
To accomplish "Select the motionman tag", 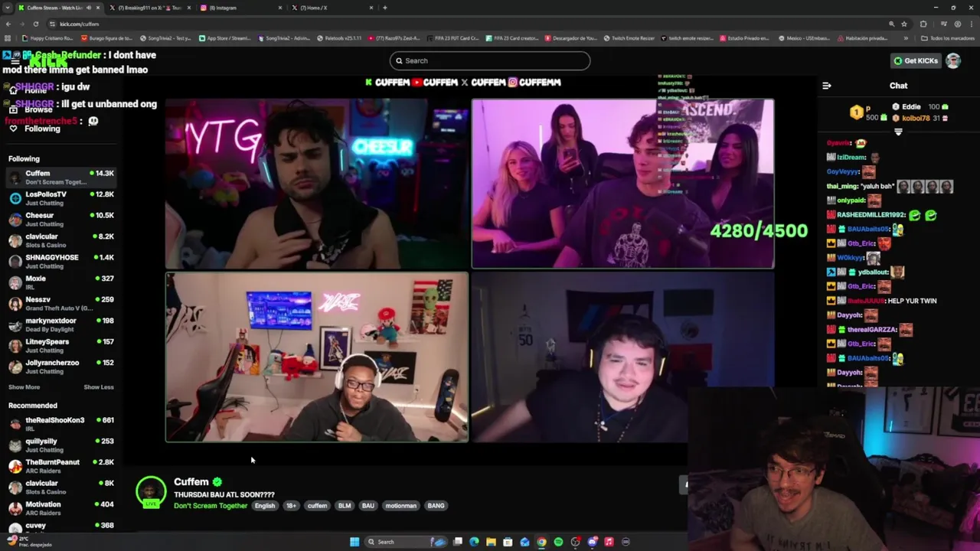I will tap(401, 506).
